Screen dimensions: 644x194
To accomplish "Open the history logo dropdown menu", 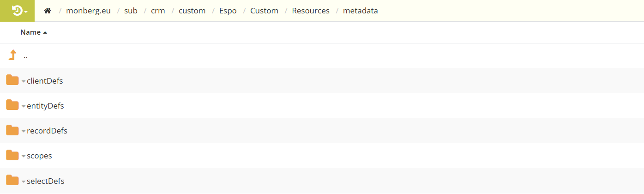I will tap(17, 11).
